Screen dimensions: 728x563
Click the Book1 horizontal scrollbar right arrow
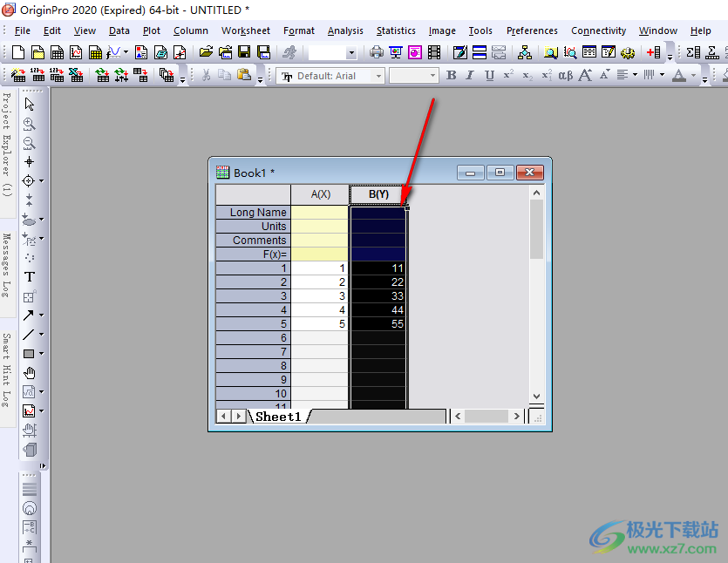[517, 417]
